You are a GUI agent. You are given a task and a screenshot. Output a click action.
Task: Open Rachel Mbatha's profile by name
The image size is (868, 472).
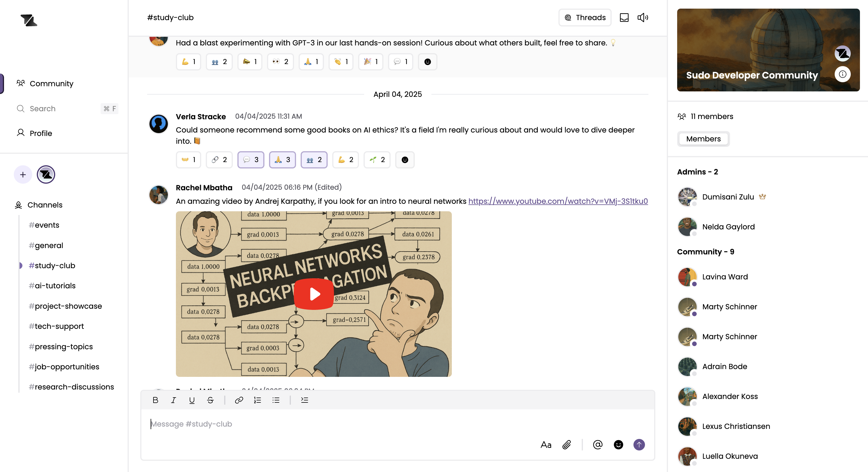204,188
